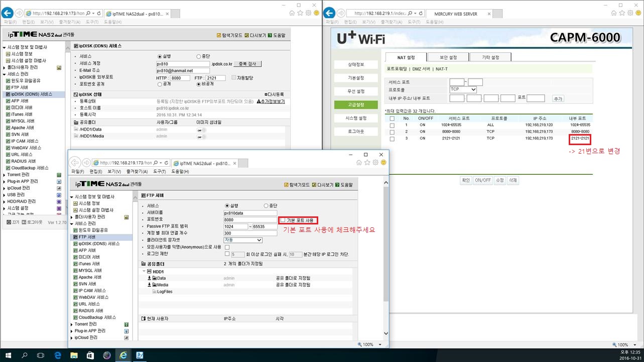This screenshot has height=362, width=644.
Task: Click the 탐색기모드 icon in the FTP server window
Action: click(x=287, y=185)
